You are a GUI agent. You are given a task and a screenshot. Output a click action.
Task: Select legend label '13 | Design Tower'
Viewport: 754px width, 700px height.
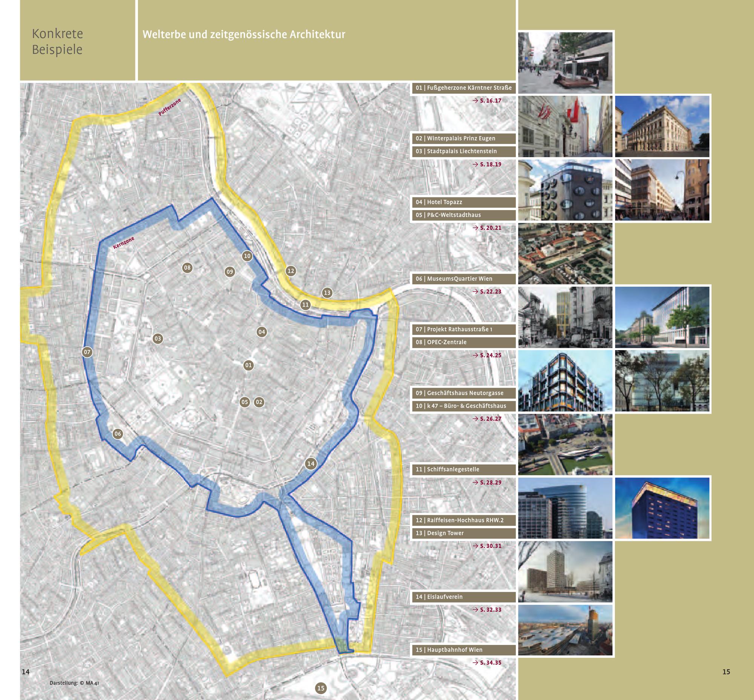[x=464, y=533]
